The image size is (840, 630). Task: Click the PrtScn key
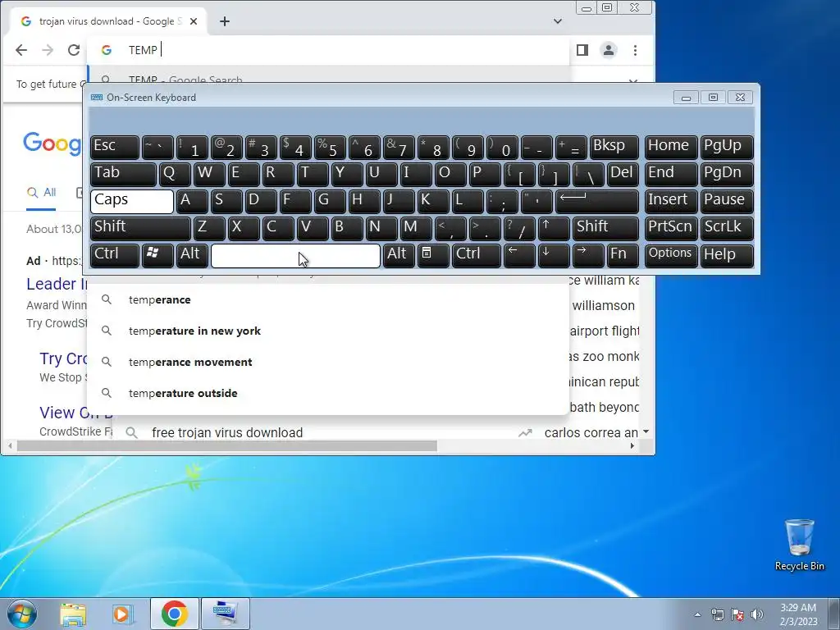[x=671, y=228]
